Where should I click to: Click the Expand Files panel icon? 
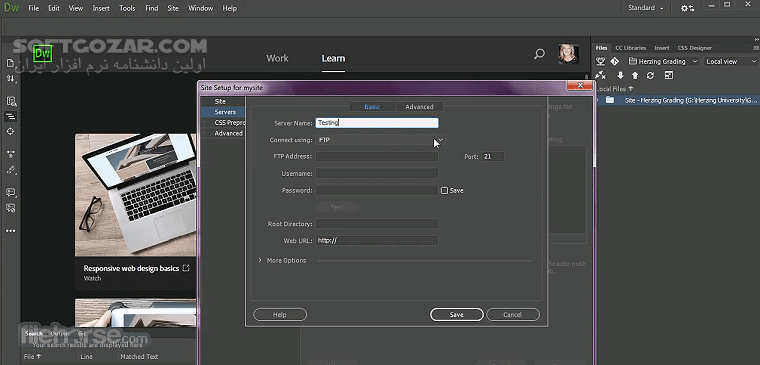point(668,75)
